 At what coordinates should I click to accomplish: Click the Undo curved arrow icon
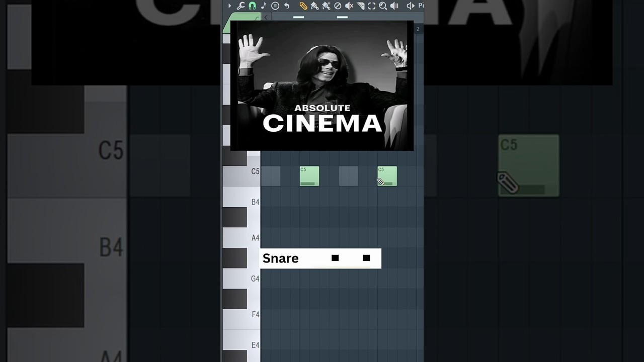tap(287, 6)
